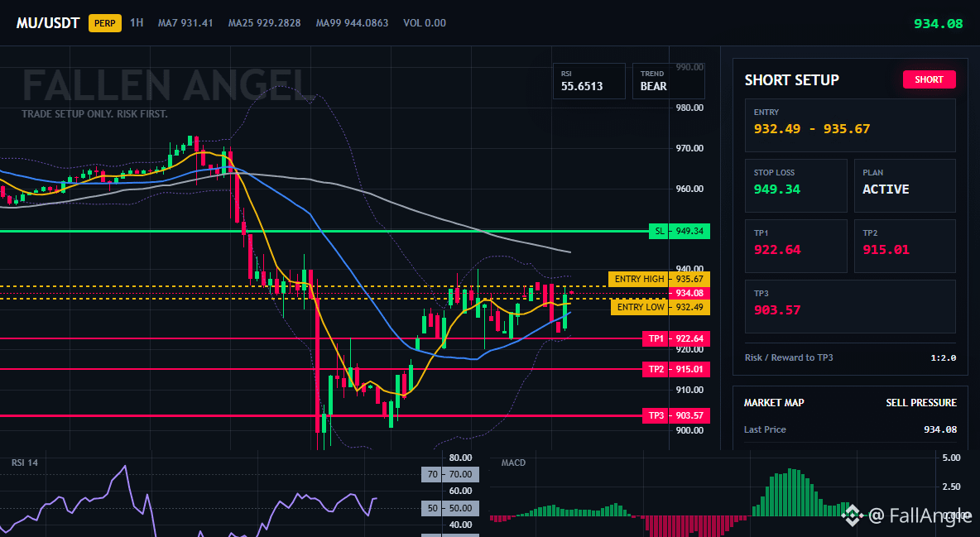Click the TP3 903.57 card in side panel

850,306
